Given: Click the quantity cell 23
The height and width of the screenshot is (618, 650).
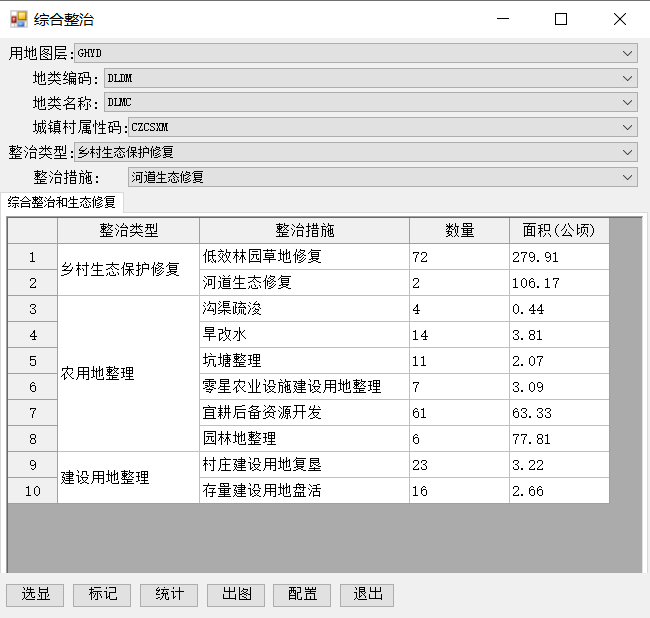Looking at the screenshot, I should click(460, 465).
